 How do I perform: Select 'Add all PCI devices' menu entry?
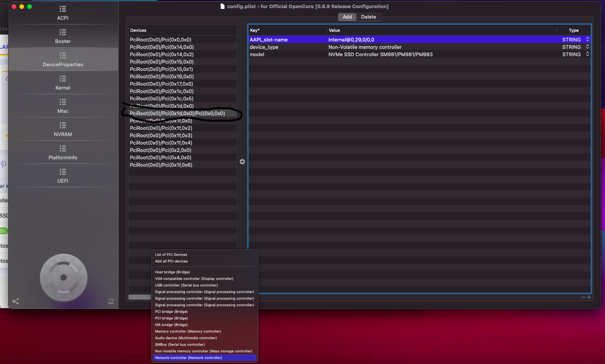(171, 261)
